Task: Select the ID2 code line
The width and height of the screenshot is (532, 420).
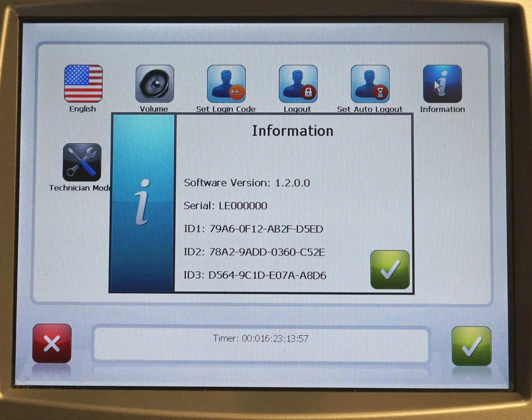Action: (254, 252)
